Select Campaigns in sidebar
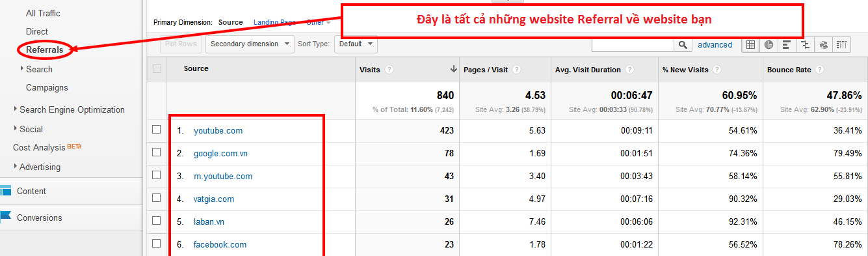Image resolution: width=868 pixels, height=256 pixels. point(47,87)
